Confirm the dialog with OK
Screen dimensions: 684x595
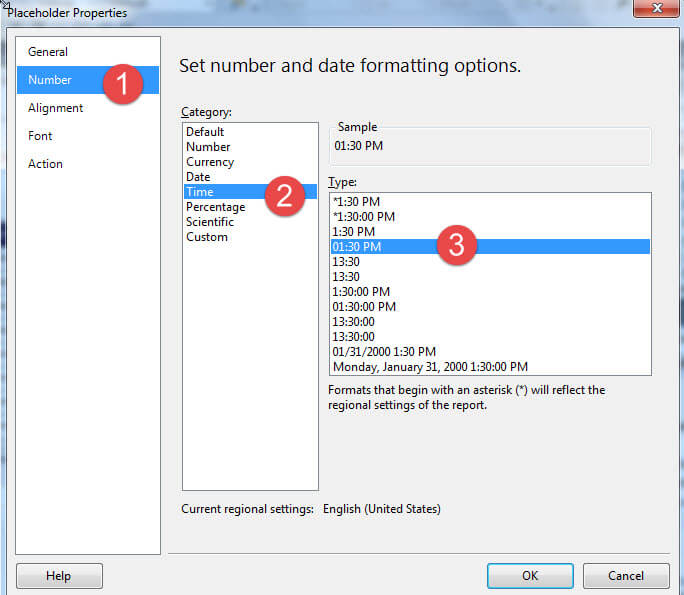pyautogui.click(x=530, y=576)
